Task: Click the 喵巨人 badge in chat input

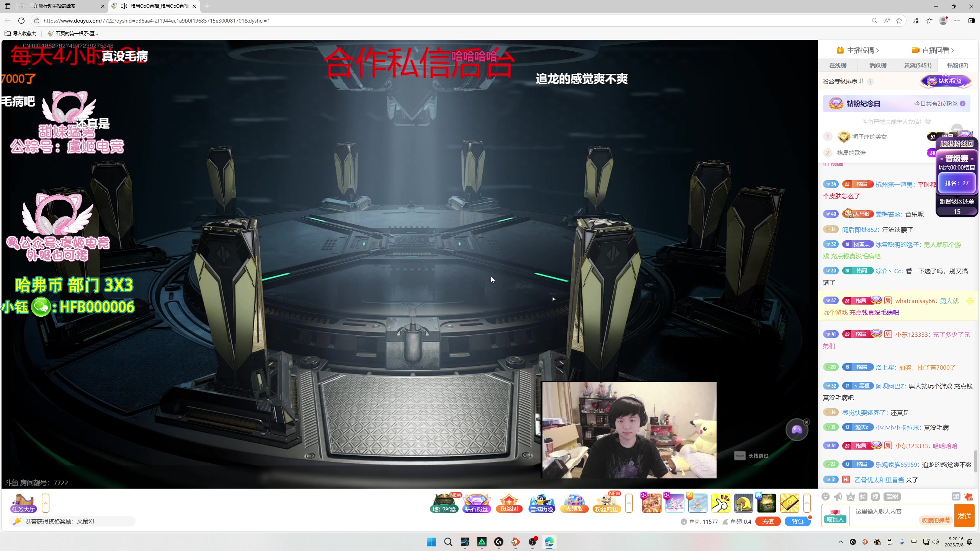Action: (835, 516)
